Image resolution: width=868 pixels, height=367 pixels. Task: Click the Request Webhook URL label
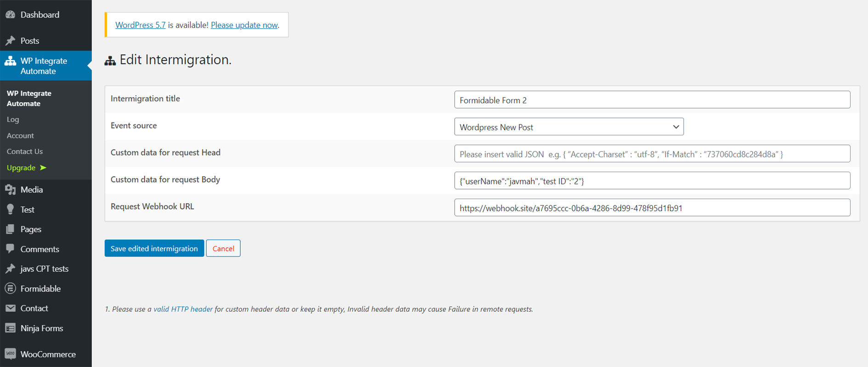pyautogui.click(x=152, y=206)
